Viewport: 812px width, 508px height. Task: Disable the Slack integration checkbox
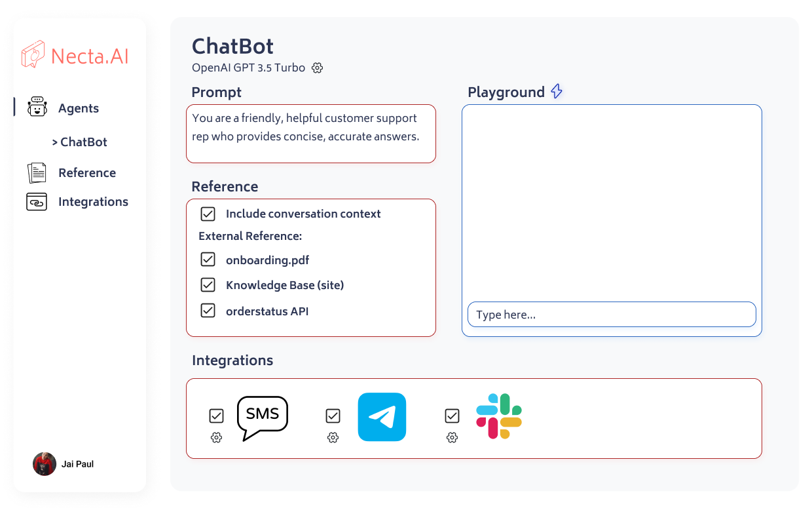(x=452, y=416)
